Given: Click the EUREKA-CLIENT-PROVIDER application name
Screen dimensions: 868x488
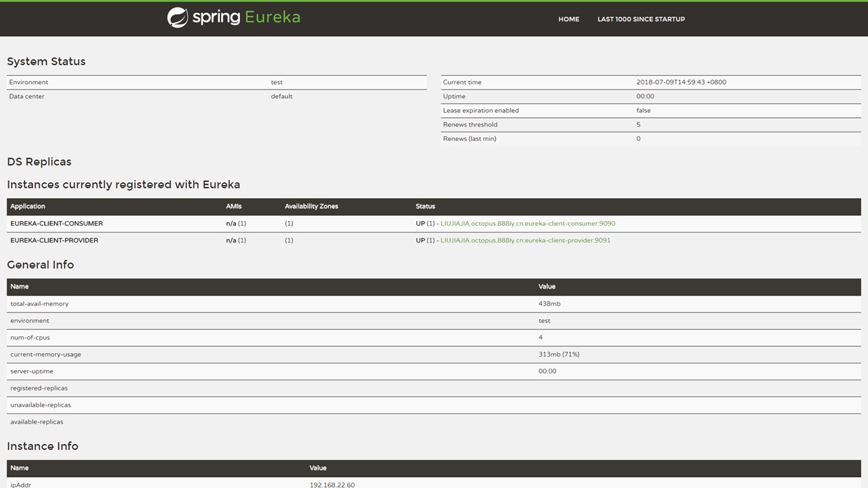Looking at the screenshot, I should coord(54,241).
